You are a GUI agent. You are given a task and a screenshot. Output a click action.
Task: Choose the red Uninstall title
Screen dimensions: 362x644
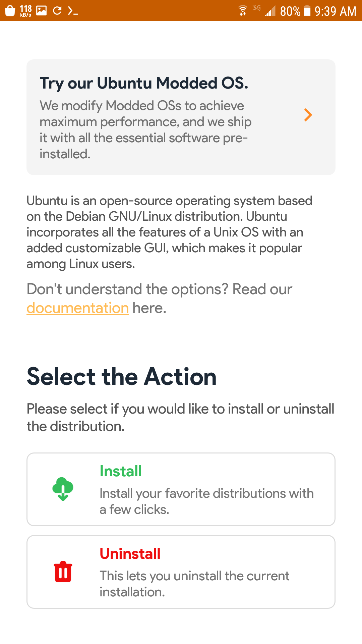[x=130, y=554]
